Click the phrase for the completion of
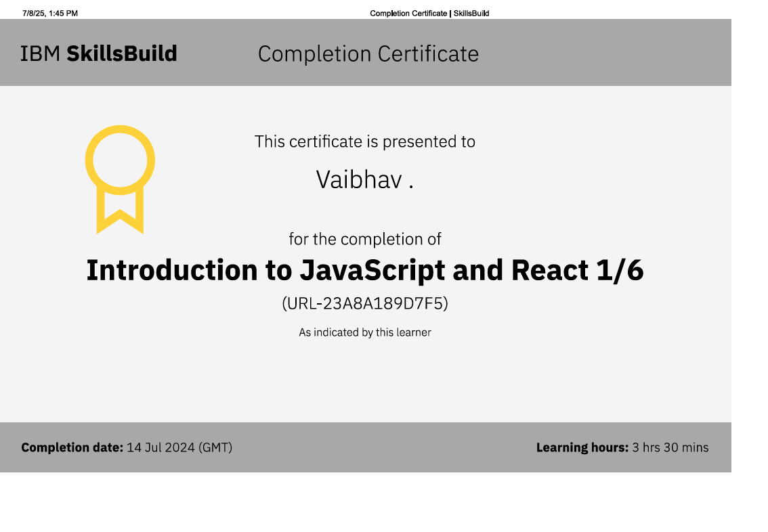Viewport: 768px width, 532px height. 366,239
